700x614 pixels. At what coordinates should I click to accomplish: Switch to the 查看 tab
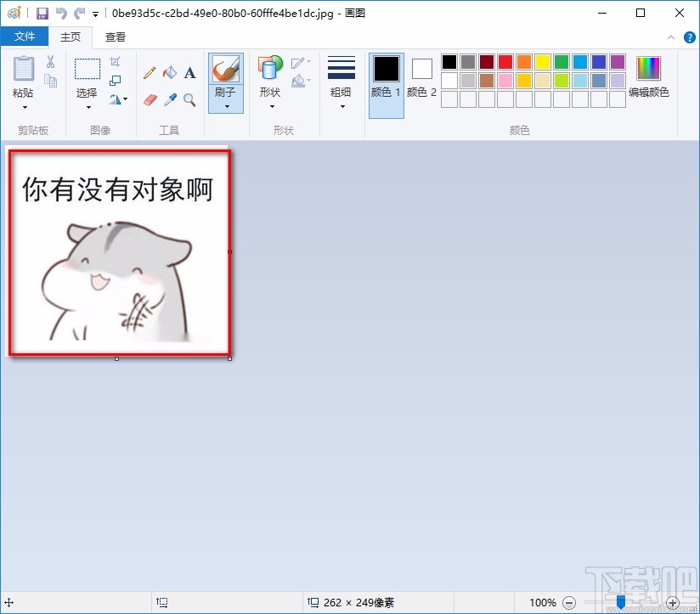(x=115, y=37)
